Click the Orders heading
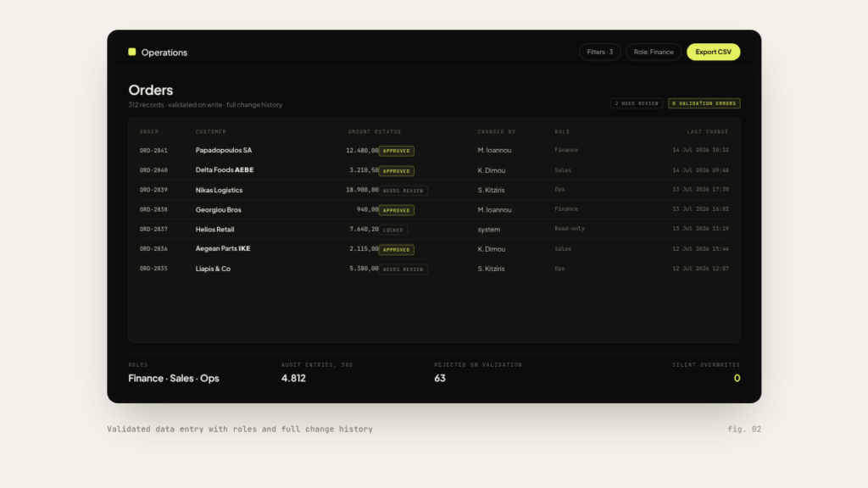 tap(151, 90)
